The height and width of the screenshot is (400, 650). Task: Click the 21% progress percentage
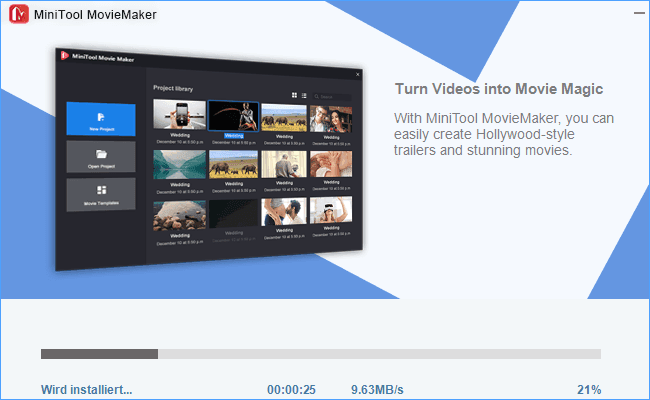pos(589,389)
